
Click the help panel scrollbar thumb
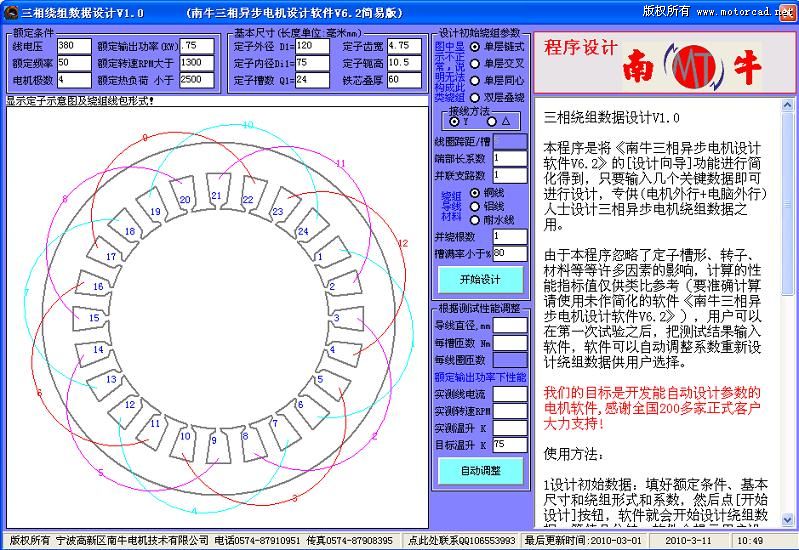[x=787, y=203]
